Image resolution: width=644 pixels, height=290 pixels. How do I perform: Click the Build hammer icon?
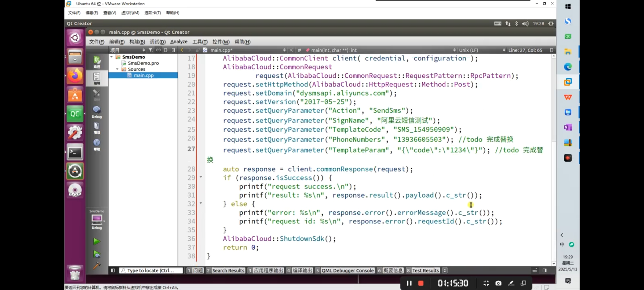(x=97, y=266)
